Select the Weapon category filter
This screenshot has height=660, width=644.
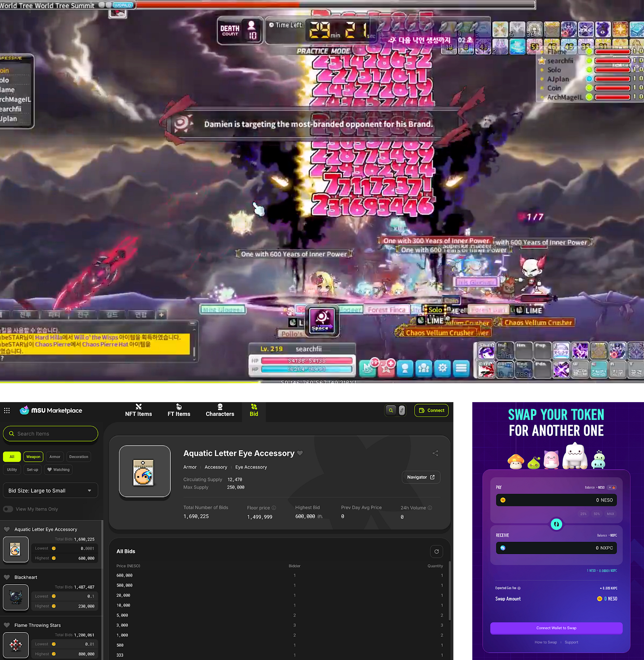pos(33,457)
